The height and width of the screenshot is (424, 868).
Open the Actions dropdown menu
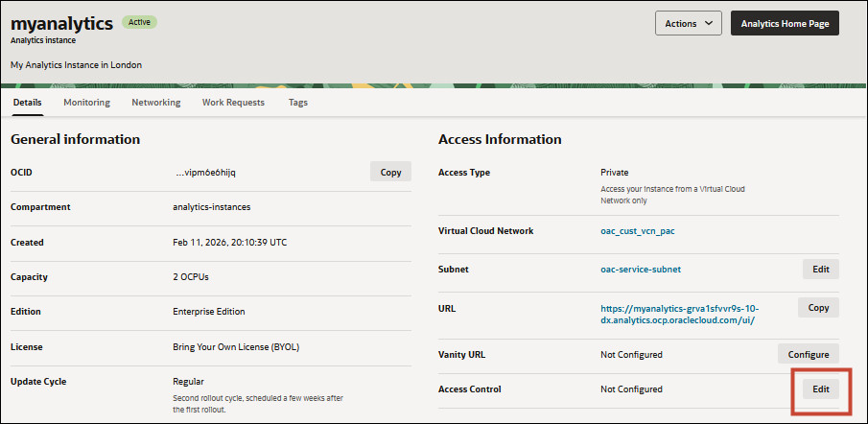pyautogui.click(x=688, y=23)
